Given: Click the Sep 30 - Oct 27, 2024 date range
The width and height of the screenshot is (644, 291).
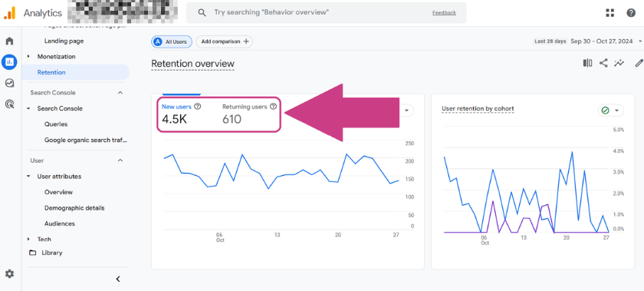Looking at the screenshot, I should tap(603, 41).
